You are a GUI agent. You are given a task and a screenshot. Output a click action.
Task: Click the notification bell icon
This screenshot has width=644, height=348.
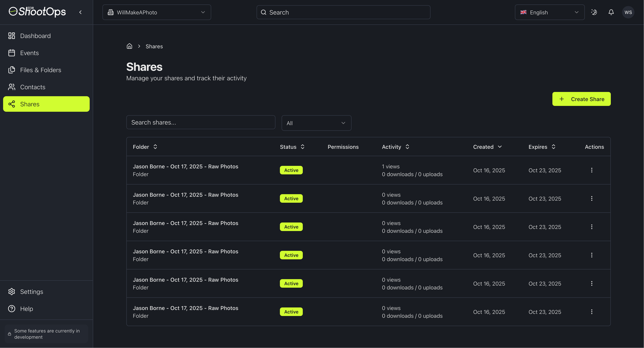click(x=611, y=12)
